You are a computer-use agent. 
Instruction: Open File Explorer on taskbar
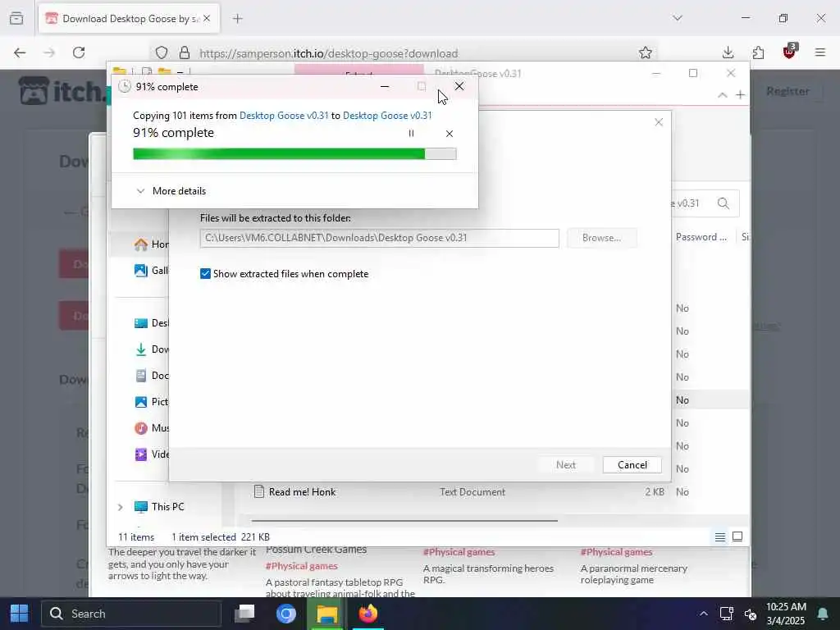click(x=326, y=614)
